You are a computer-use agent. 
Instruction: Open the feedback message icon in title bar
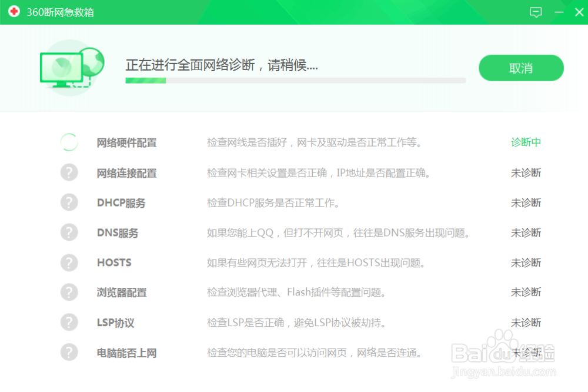tap(536, 12)
